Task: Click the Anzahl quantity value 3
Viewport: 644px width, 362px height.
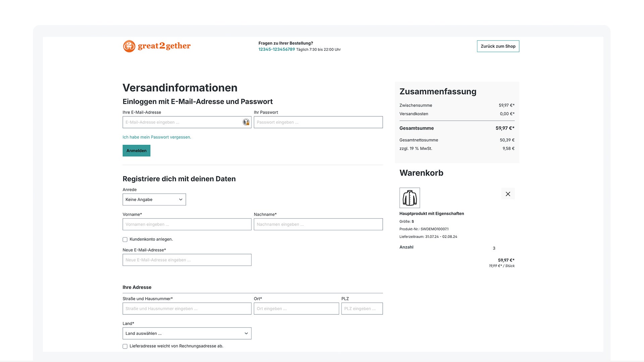Action: pyautogui.click(x=494, y=248)
